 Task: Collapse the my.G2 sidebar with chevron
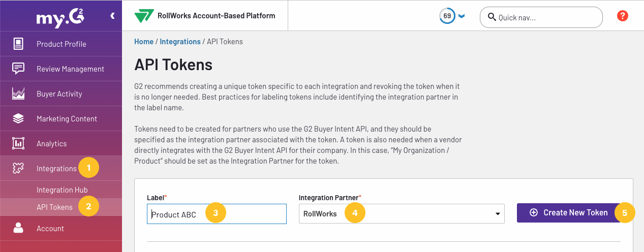pos(112,16)
